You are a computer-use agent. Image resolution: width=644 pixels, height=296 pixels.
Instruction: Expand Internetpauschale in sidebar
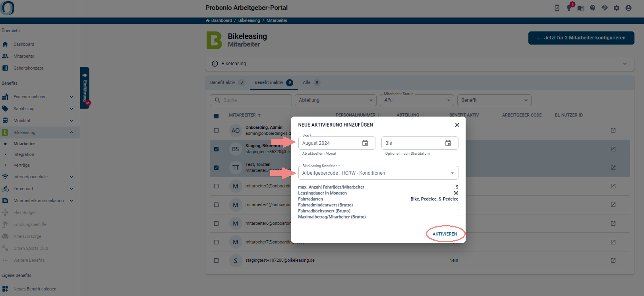(x=72, y=177)
